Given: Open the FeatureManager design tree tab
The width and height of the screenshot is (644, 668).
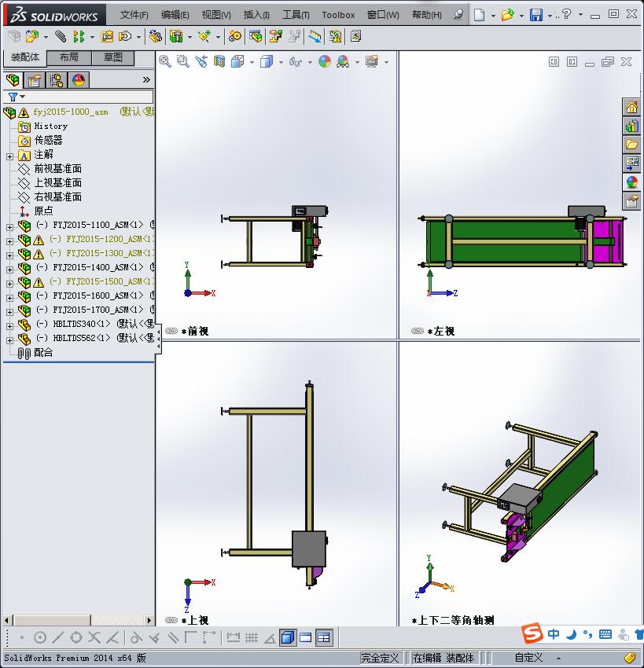Looking at the screenshot, I should point(13,80).
